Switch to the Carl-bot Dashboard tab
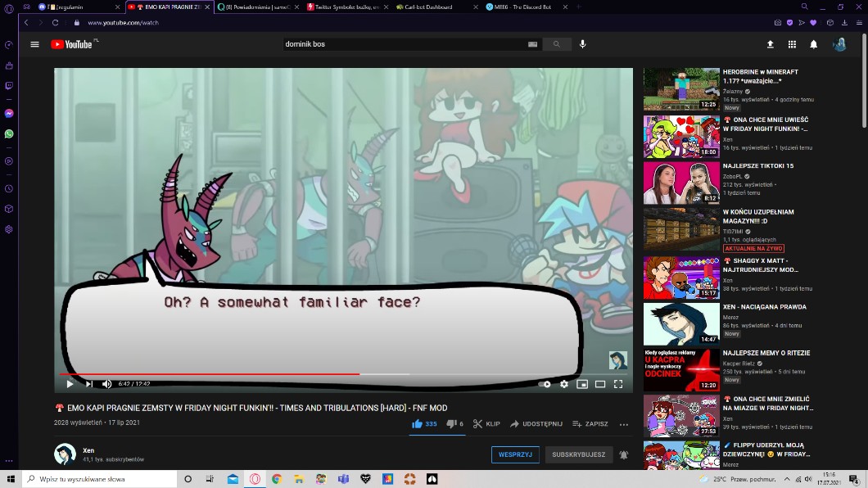868x488 pixels. (427, 7)
